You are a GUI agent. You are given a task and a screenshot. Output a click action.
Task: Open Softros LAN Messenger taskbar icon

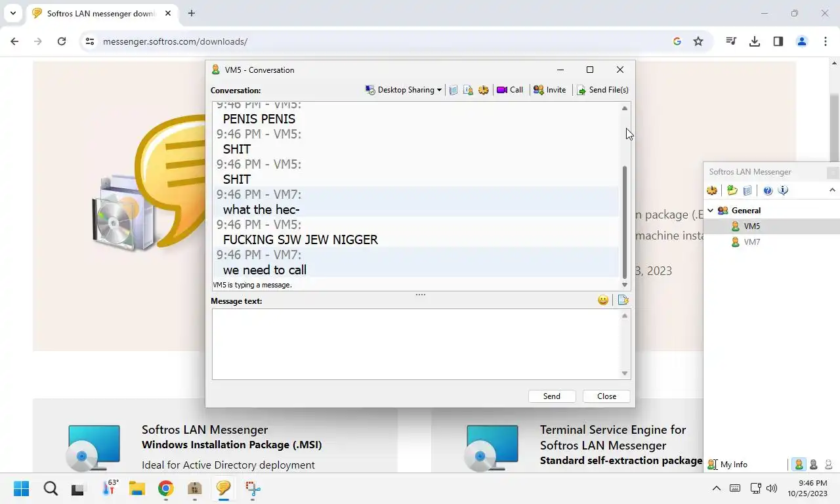coord(223,488)
